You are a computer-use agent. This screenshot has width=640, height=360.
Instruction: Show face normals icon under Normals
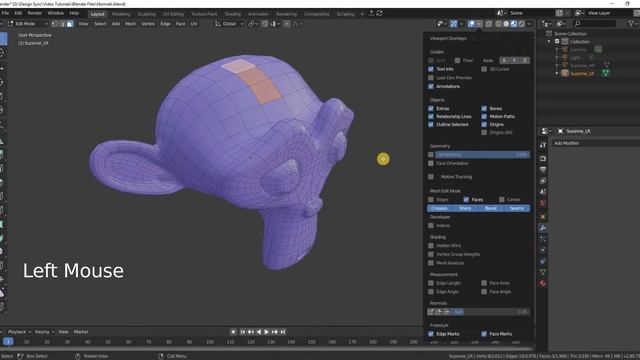click(446, 312)
